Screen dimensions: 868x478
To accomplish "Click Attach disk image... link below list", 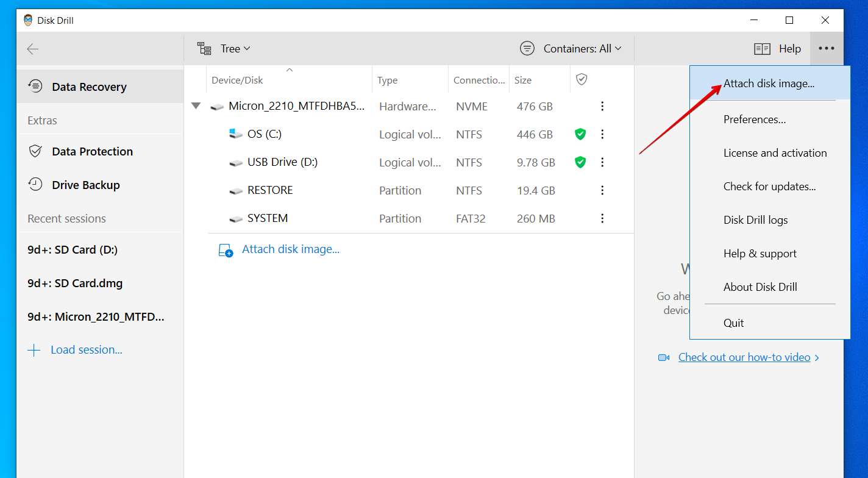I will (x=291, y=249).
